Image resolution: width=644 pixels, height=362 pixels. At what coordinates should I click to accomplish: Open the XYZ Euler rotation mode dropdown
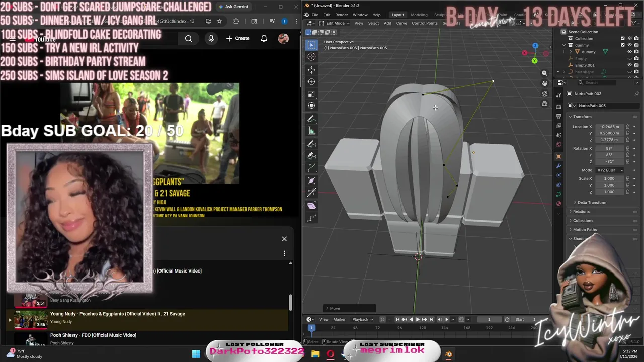pos(610,170)
